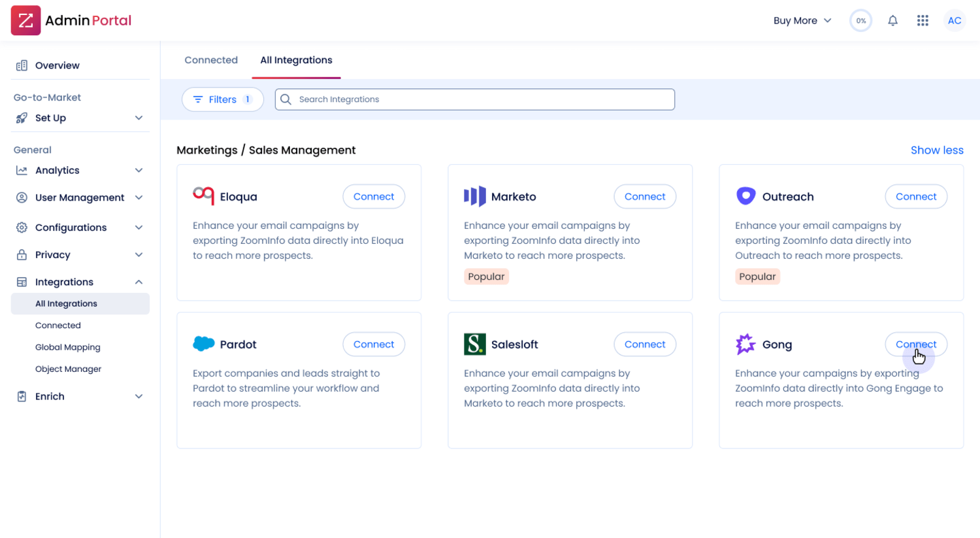
Task: Click the Show less link
Action: click(x=936, y=150)
